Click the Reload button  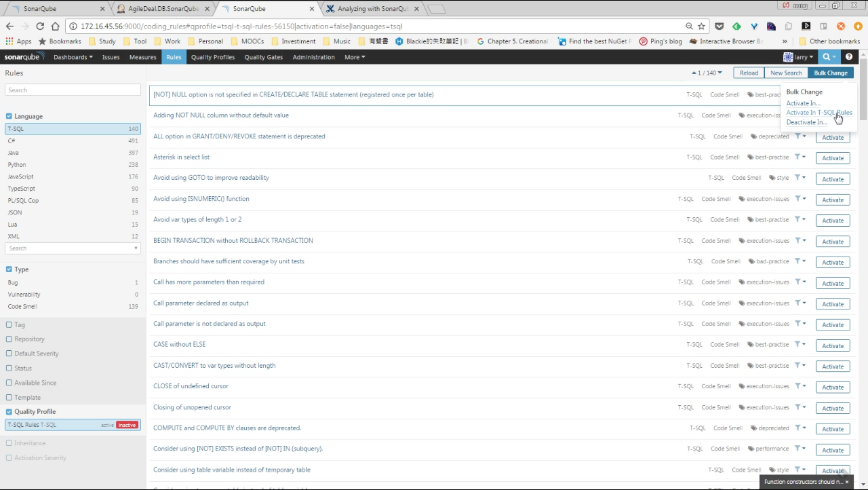point(749,73)
